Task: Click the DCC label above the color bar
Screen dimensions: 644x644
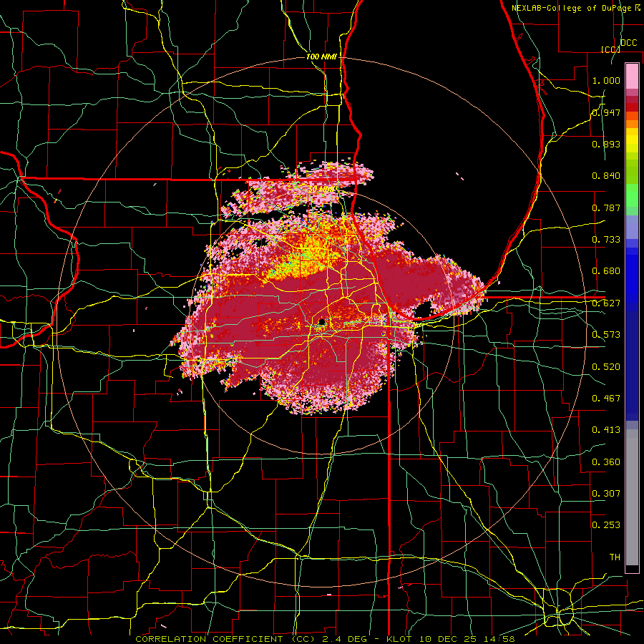Action: coord(629,43)
